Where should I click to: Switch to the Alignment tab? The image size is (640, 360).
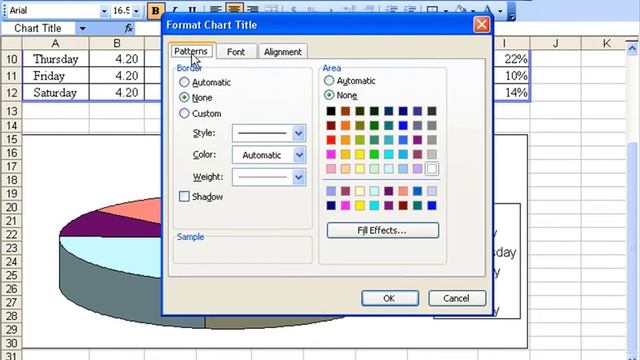[x=283, y=52]
